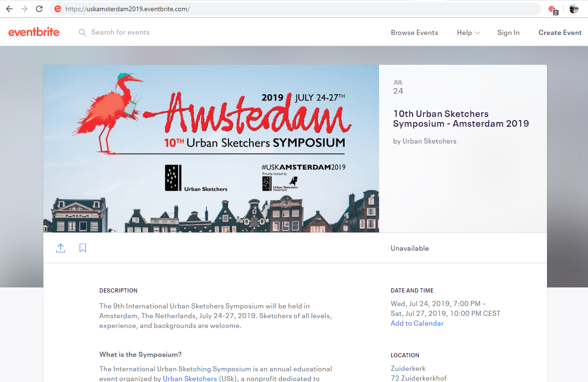Viewport: 588px width, 382px height.
Task: Click the '72 Zuiderkerkhof' address line
Action: [418, 378]
